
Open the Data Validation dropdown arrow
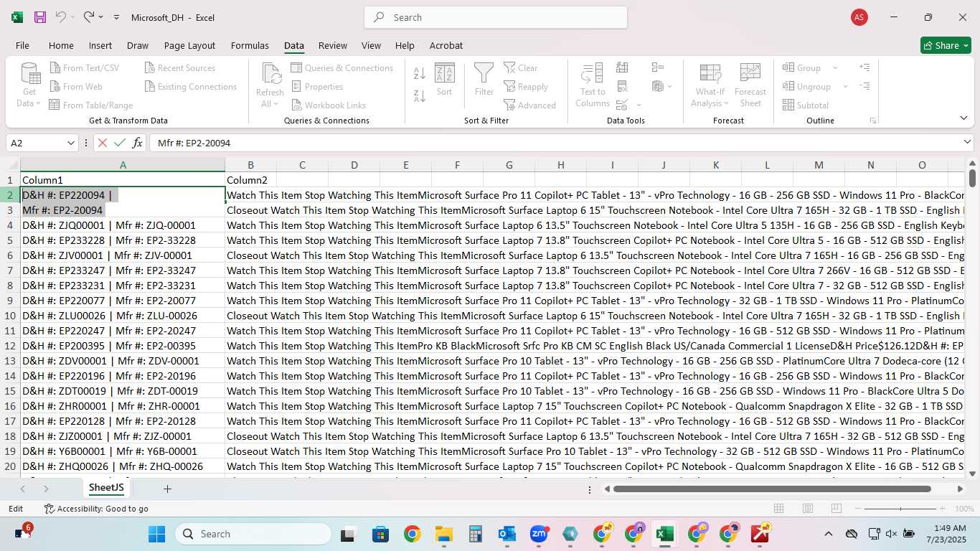[639, 105]
